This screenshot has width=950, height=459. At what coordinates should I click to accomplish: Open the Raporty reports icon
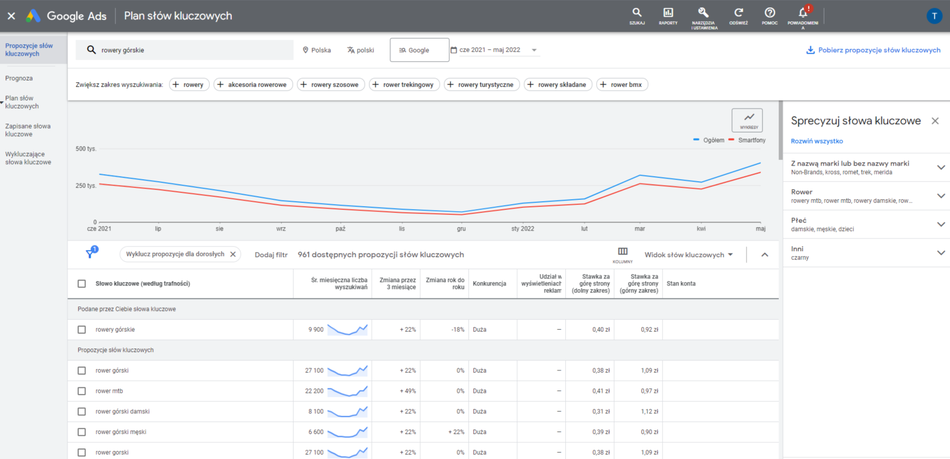pos(668,13)
